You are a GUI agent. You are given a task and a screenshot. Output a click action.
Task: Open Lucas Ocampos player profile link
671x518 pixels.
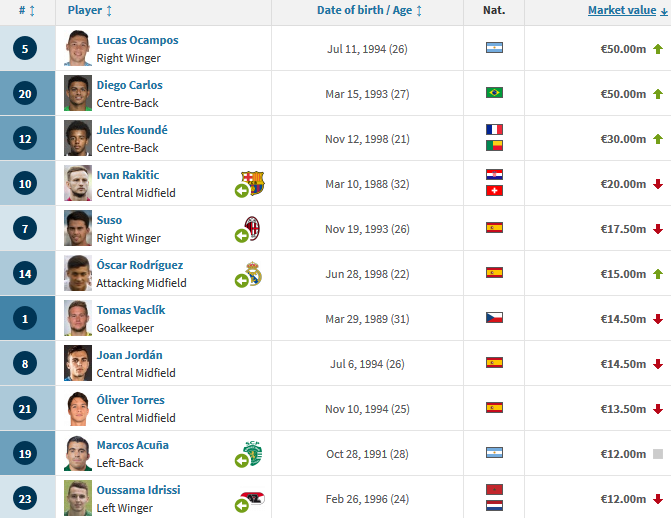(x=137, y=40)
